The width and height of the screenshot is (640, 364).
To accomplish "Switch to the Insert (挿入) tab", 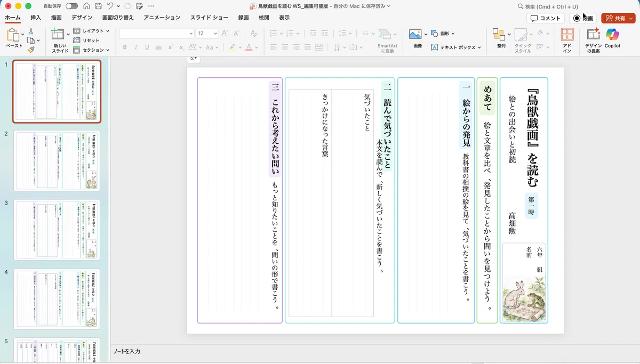I will pyautogui.click(x=36, y=18).
